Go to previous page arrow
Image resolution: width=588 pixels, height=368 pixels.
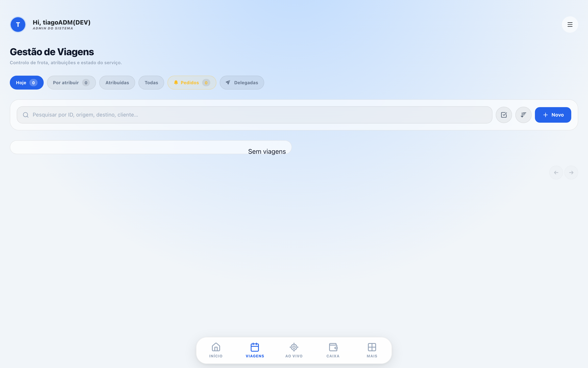click(556, 173)
